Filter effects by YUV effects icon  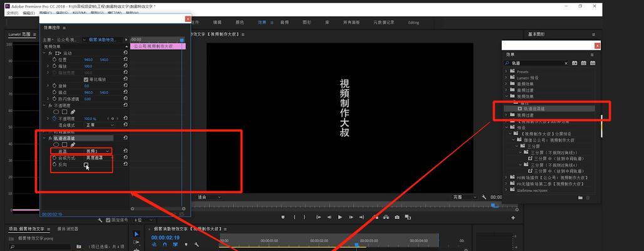[x=593, y=63]
